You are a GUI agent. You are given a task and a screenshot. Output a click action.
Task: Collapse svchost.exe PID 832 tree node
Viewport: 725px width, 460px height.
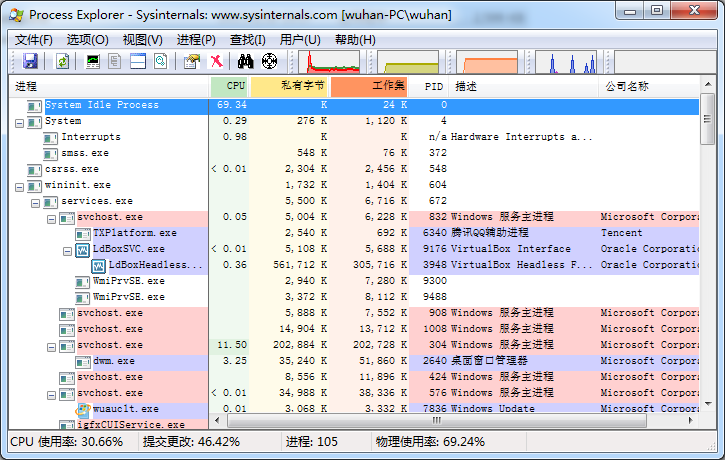coord(51,219)
